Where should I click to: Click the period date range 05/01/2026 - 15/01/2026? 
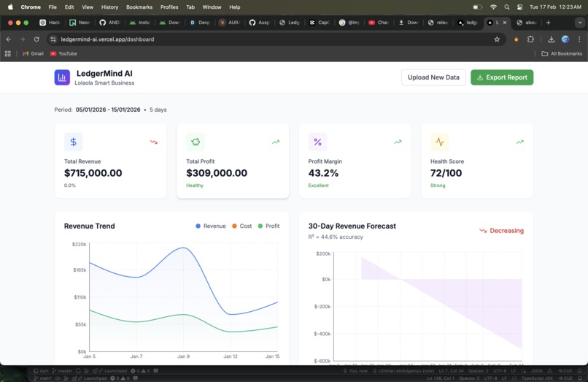pos(108,110)
